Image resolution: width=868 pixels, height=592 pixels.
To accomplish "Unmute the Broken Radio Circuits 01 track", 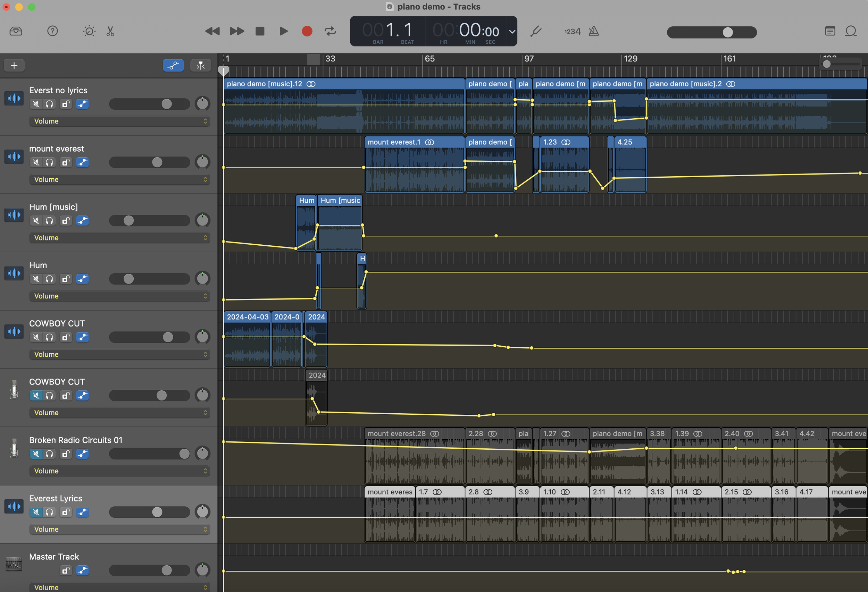I will pos(36,454).
